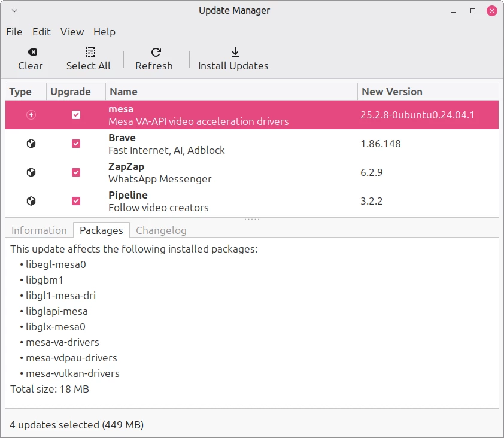Click the mesa row update type icon
504x438 pixels.
tap(31, 115)
